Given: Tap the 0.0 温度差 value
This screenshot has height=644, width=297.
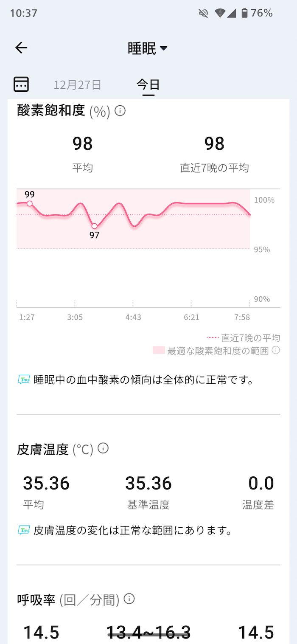Looking at the screenshot, I should [261, 484].
